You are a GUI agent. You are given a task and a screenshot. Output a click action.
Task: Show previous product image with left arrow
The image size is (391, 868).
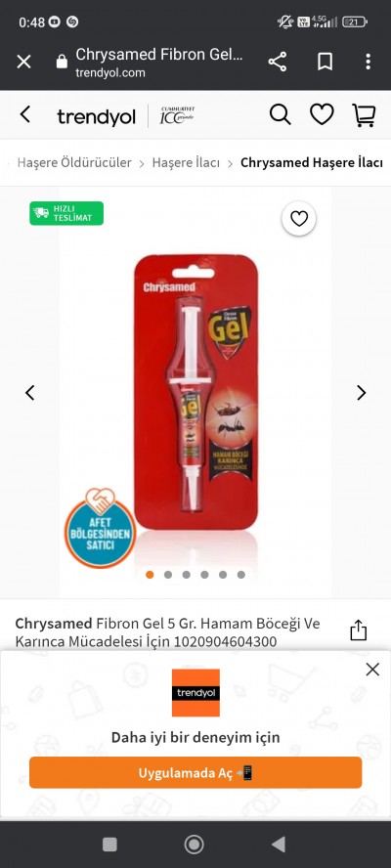click(x=30, y=393)
